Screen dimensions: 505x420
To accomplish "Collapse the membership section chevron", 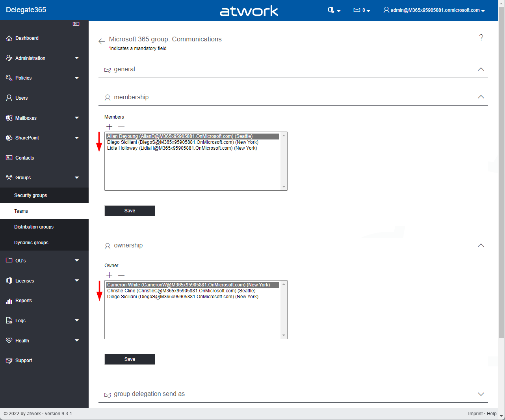I will point(481,97).
